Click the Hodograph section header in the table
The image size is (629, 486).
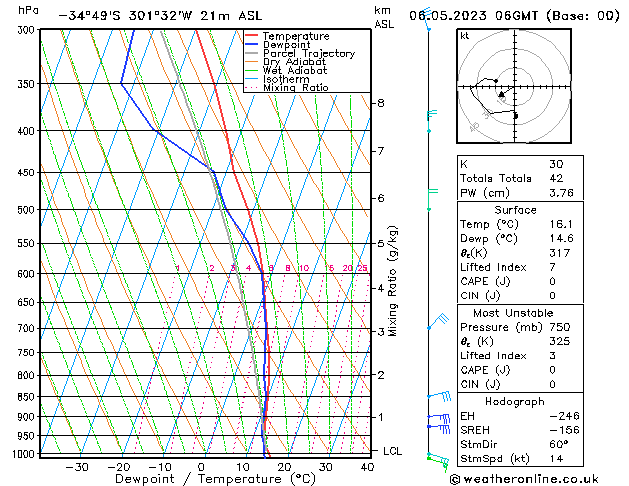point(515,401)
